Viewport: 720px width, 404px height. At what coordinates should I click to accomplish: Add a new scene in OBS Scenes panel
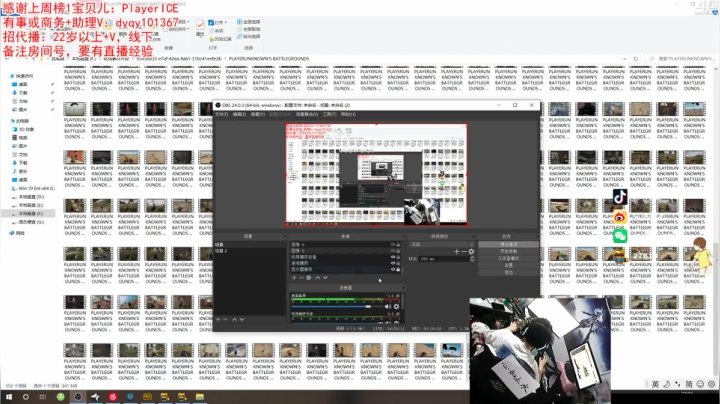tap(218, 319)
